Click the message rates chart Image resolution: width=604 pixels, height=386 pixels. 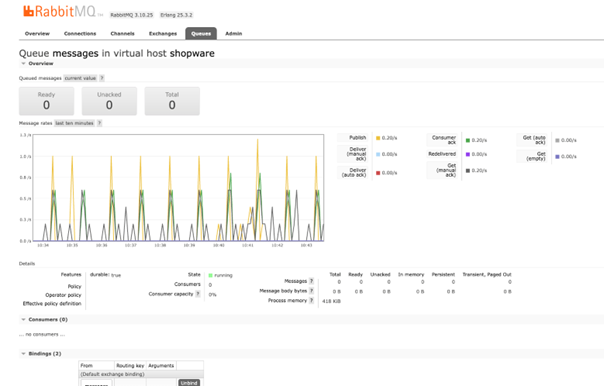(x=178, y=188)
